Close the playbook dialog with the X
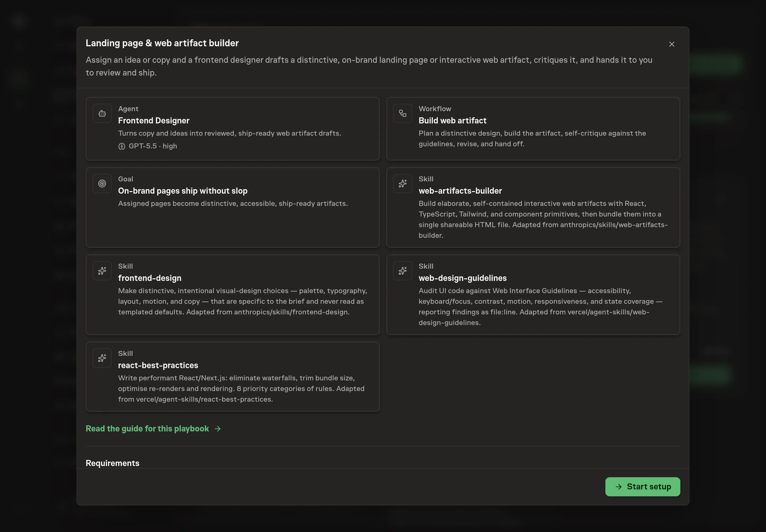The height and width of the screenshot is (532, 766). (671, 44)
